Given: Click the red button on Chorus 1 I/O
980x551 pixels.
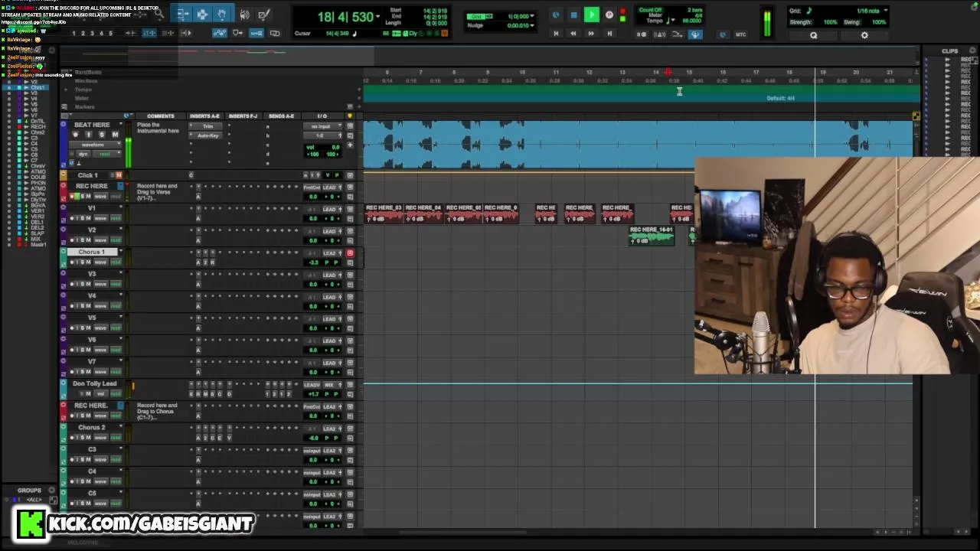Looking at the screenshot, I should (350, 253).
